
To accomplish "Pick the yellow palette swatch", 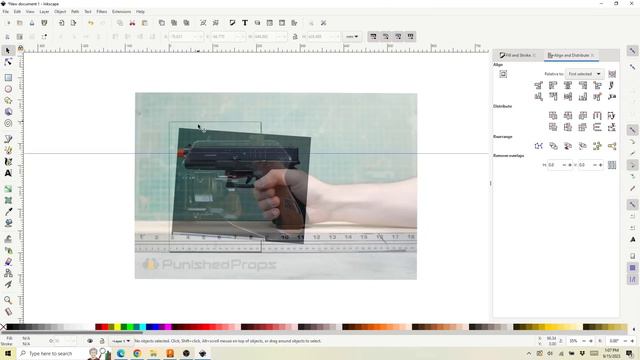I will pyautogui.click(x=118, y=327).
